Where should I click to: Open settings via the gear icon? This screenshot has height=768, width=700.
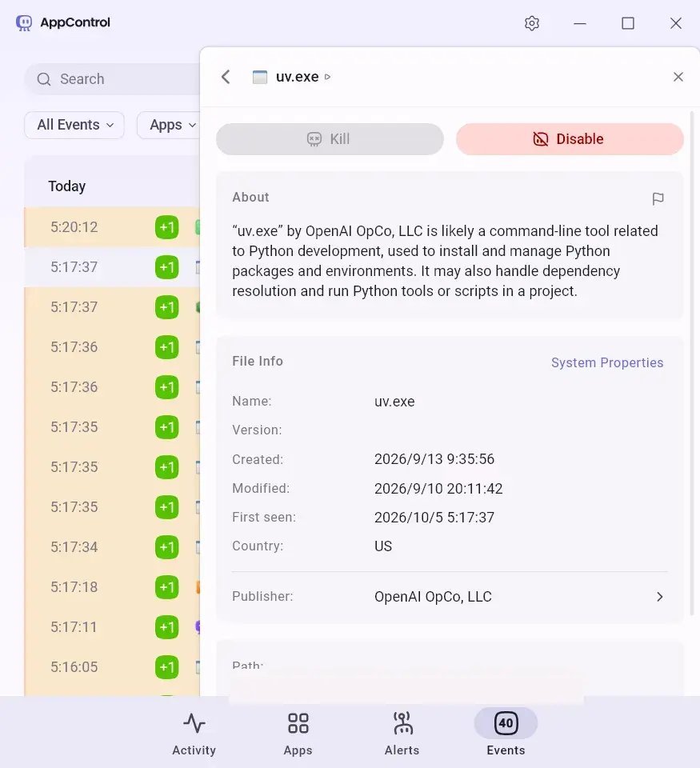point(531,23)
